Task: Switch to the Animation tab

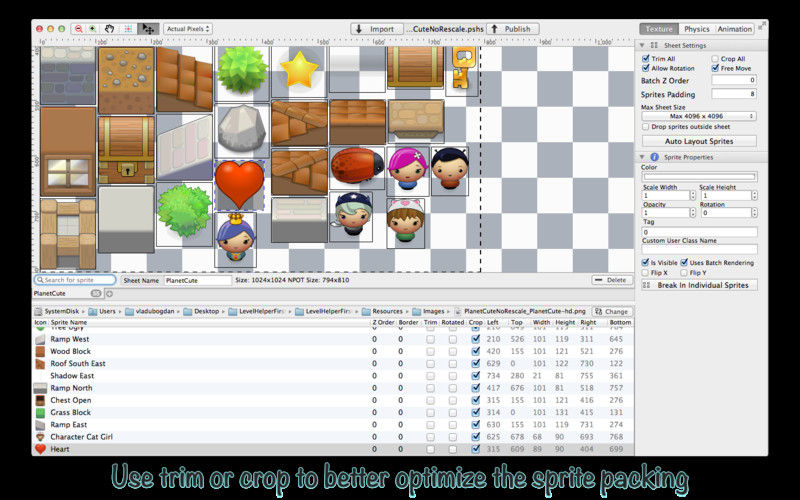Action: click(x=735, y=29)
